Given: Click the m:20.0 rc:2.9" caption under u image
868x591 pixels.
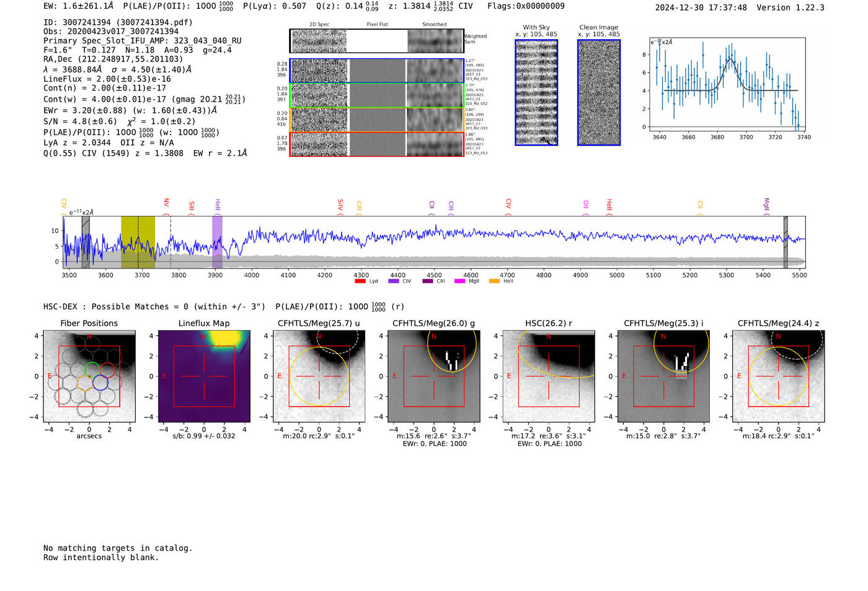Looking at the screenshot, I should tap(319, 436).
